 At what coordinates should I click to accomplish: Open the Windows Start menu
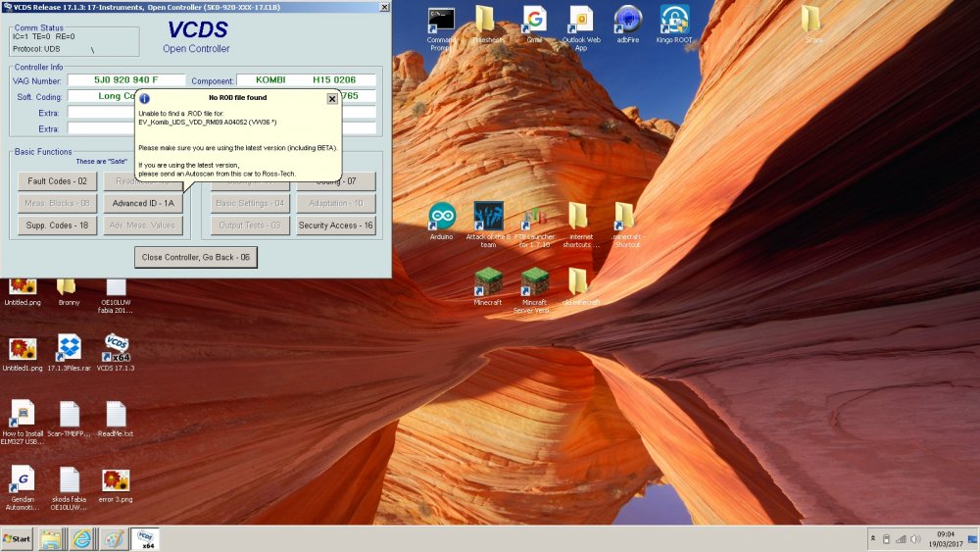coord(17,539)
